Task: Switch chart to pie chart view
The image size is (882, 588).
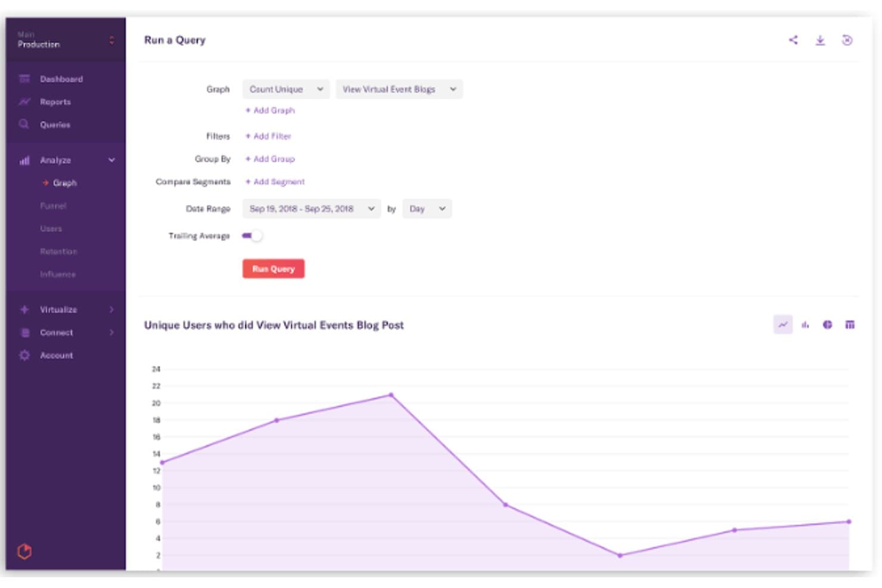Action: pos(827,325)
